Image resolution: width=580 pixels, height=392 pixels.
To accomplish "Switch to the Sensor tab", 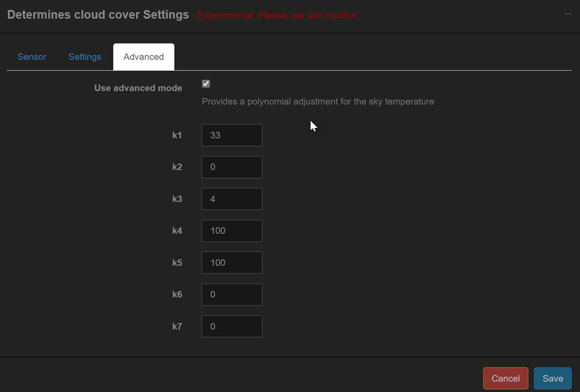I will click(32, 57).
